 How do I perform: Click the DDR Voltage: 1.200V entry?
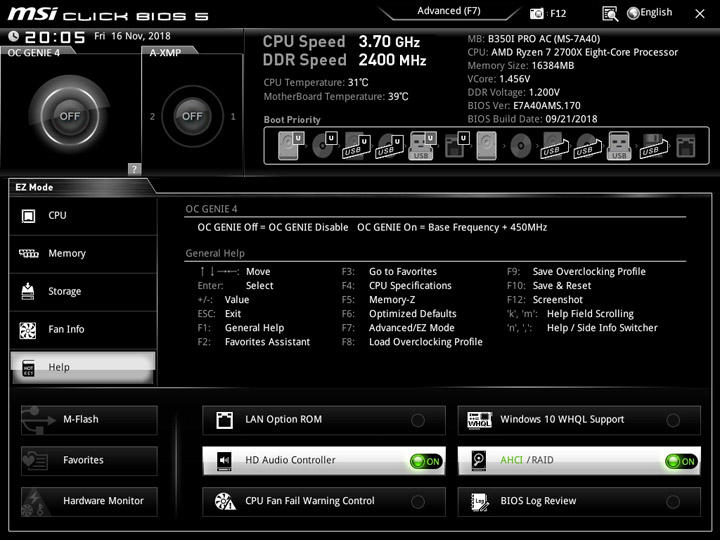(x=513, y=92)
